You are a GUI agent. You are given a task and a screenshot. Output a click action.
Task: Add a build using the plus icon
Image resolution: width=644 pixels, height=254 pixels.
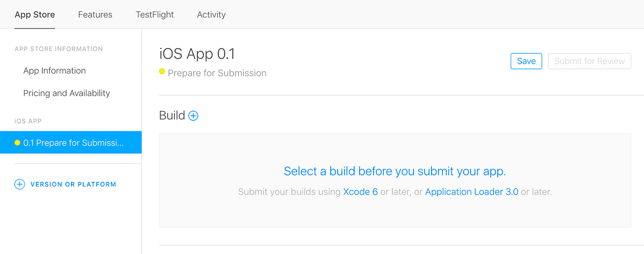[194, 116]
